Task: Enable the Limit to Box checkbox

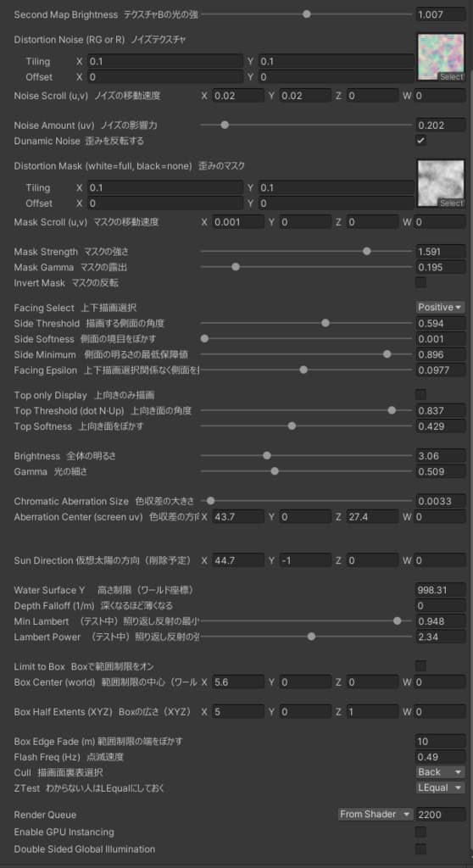Action: point(421,665)
